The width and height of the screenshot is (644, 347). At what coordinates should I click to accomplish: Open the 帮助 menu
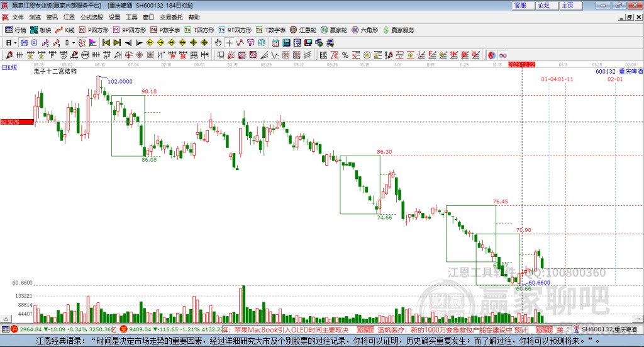194,17
